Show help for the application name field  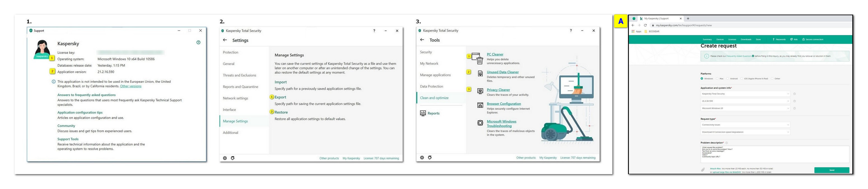(794, 94)
